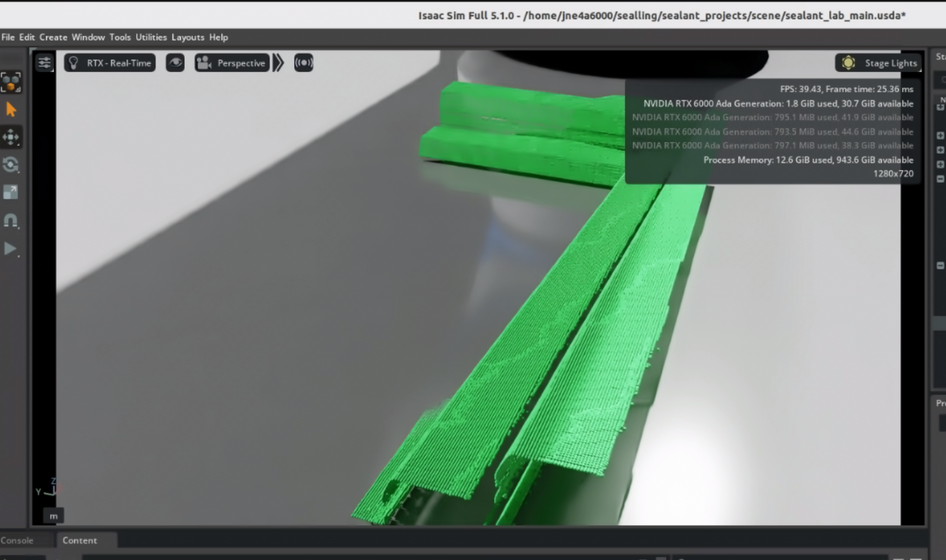This screenshot has height=560, width=946.
Task: Click the streaming broadcast waves icon
Action: pos(303,63)
